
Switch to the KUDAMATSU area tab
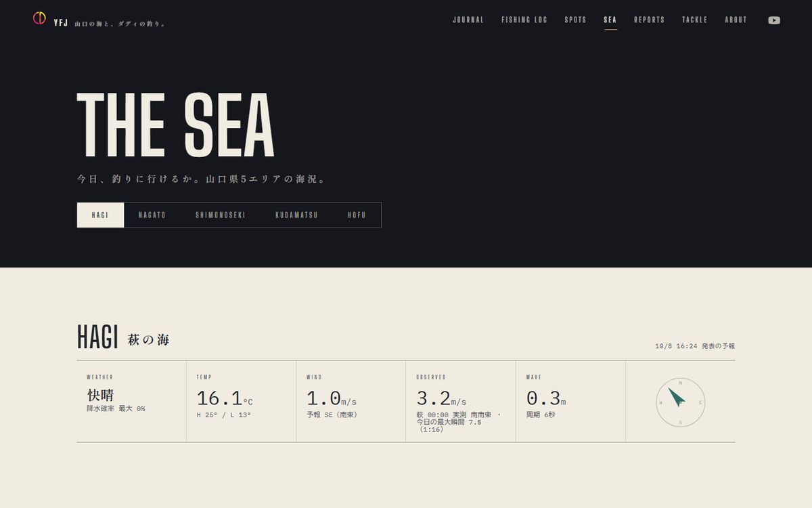point(296,215)
